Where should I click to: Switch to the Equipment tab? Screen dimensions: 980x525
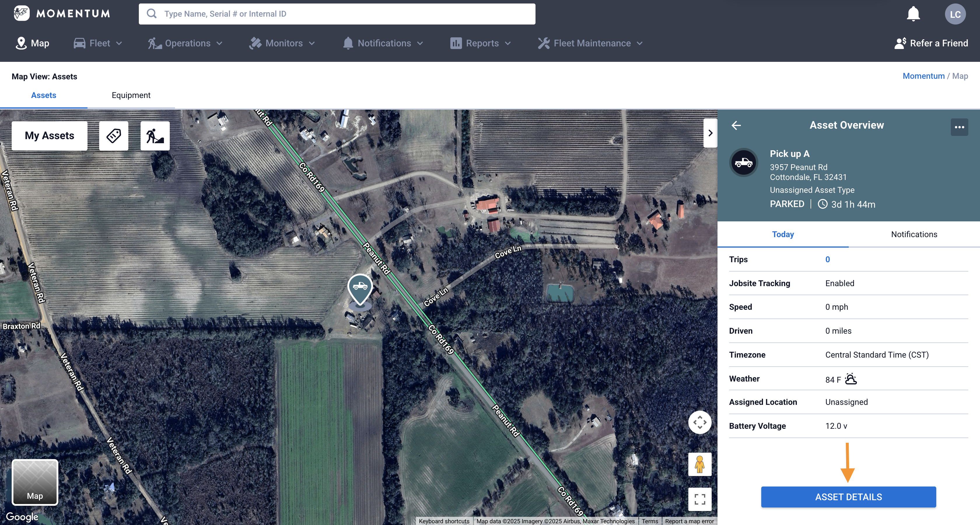pos(131,95)
